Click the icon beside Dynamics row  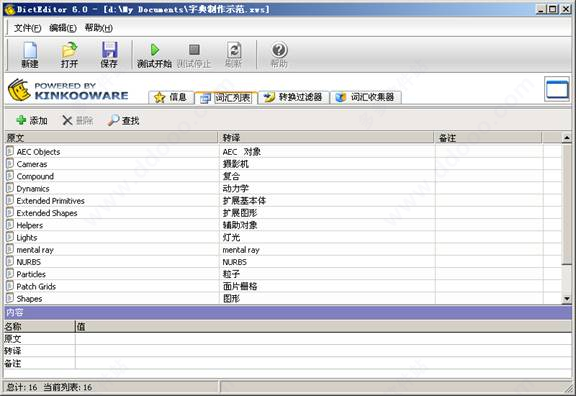point(10,188)
